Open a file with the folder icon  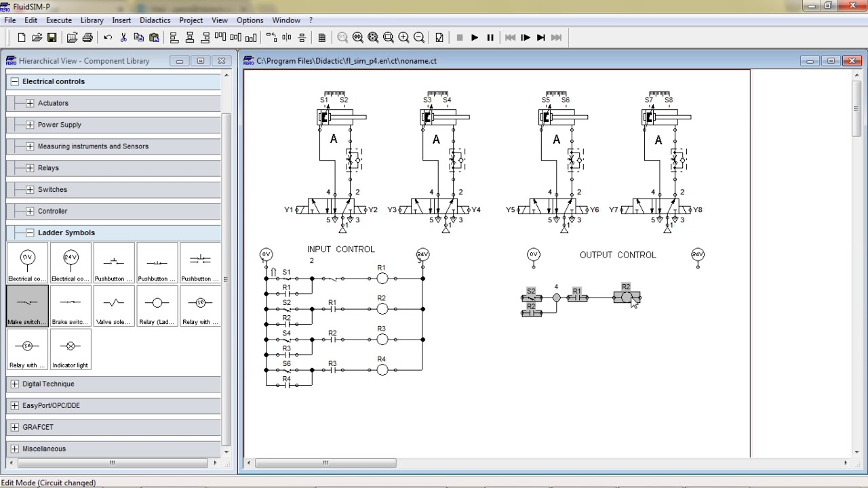pyautogui.click(x=37, y=38)
